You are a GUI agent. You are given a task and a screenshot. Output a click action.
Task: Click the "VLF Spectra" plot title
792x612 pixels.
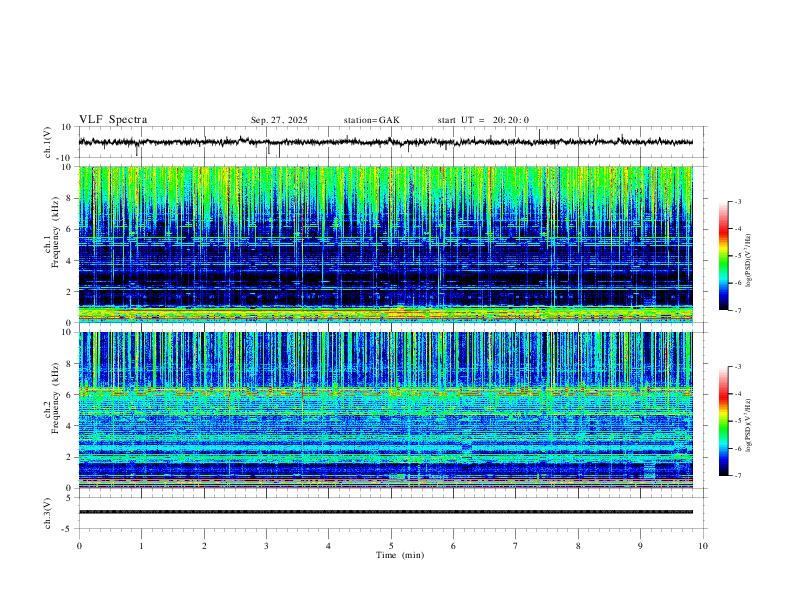[x=113, y=120]
